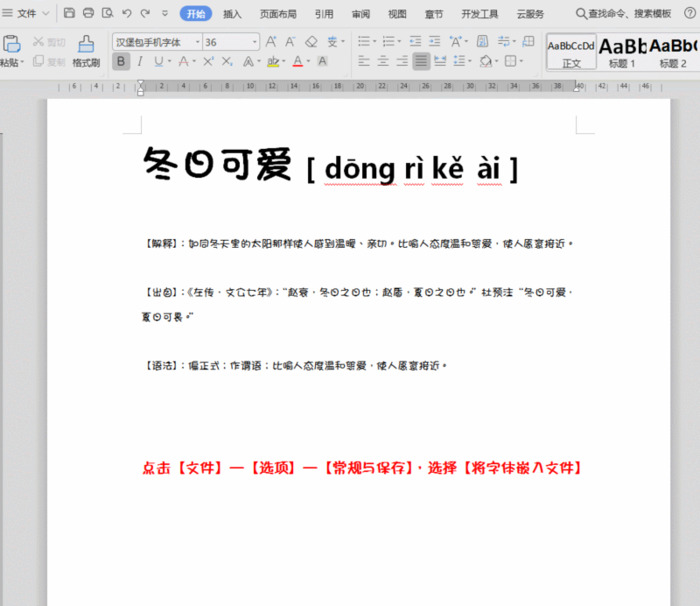Viewport: 700px width, 606px height.
Task: Apply superscript formatting
Action: 208,61
